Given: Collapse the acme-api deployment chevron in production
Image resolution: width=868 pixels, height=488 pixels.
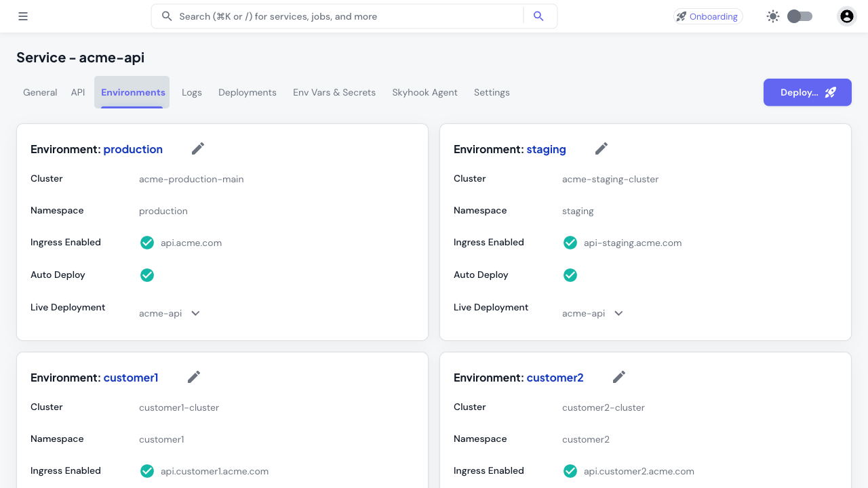Looking at the screenshot, I should point(195,313).
